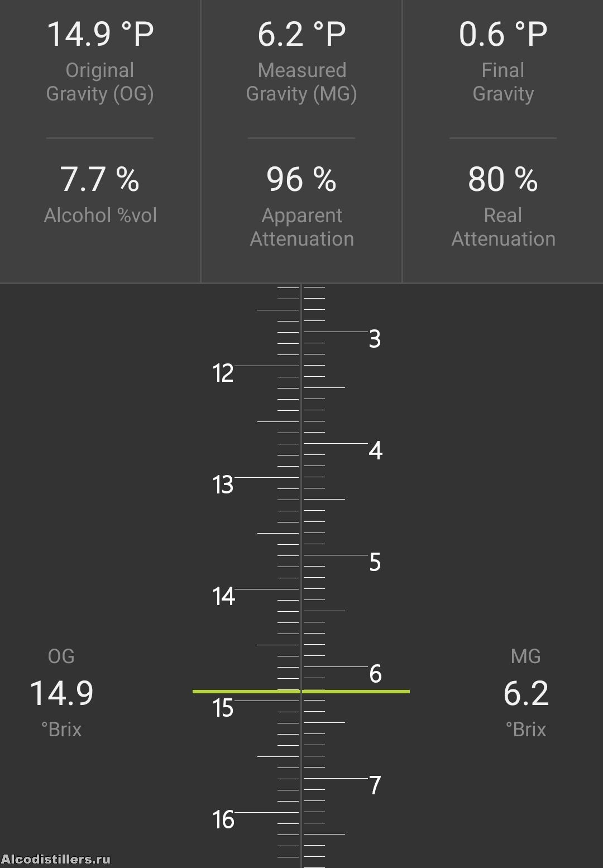Select the 3 mark on MG scale

point(375,339)
